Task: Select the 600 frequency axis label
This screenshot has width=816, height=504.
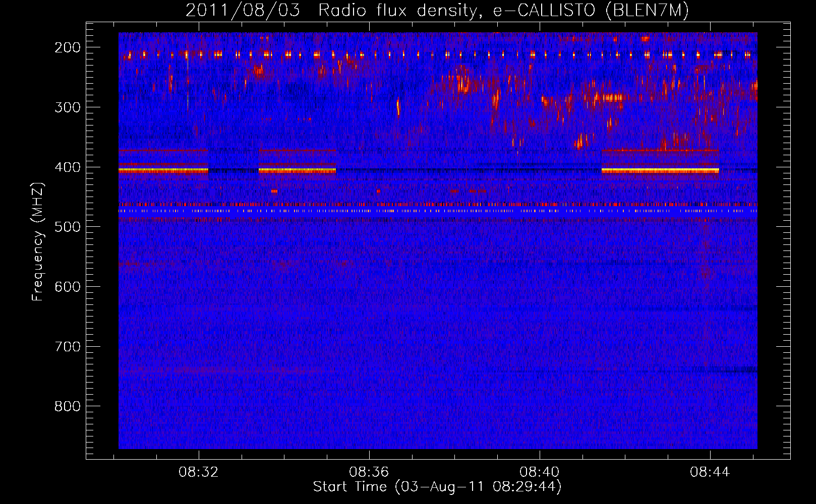Action: point(68,287)
